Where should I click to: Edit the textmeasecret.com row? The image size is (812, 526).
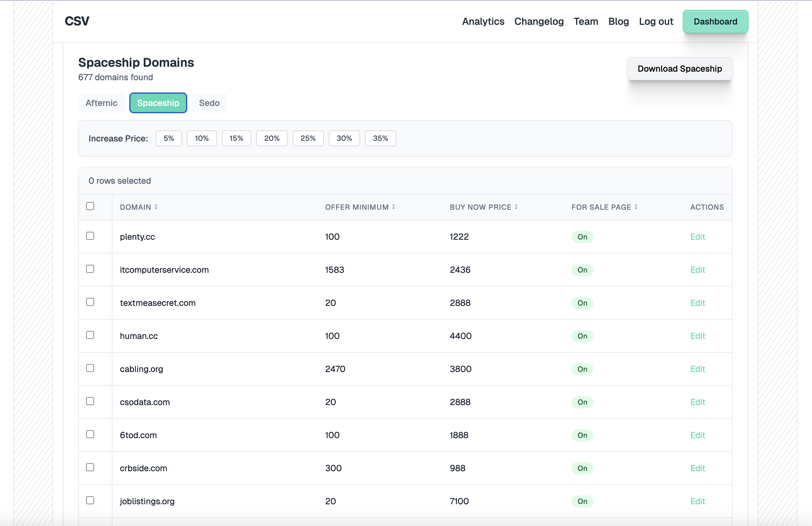pyautogui.click(x=697, y=303)
